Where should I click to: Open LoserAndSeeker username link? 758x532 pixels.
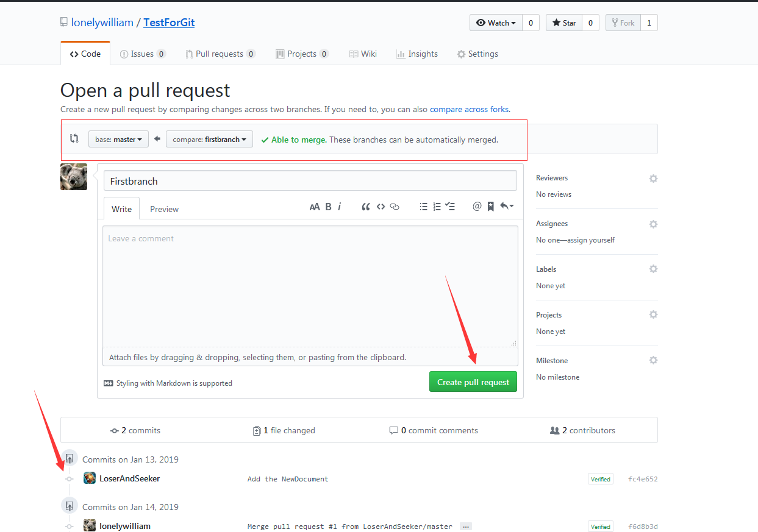[x=130, y=478]
